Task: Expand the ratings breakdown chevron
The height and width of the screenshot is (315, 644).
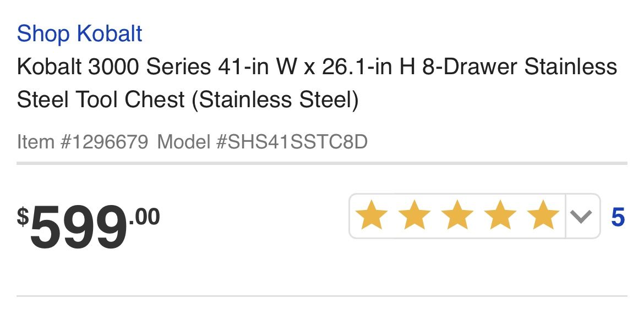Action: pos(582,217)
